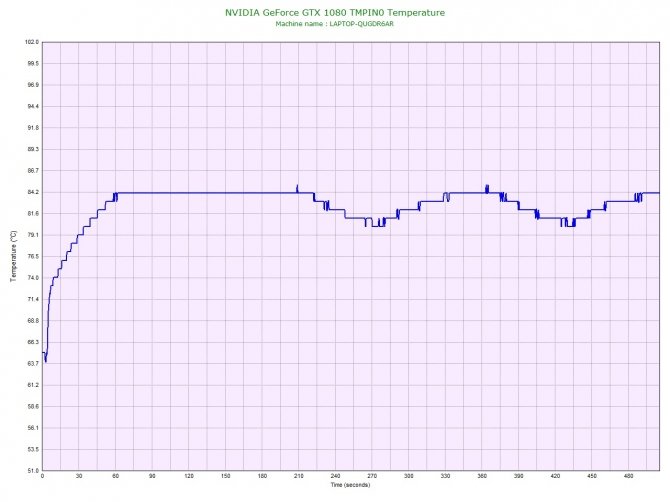This screenshot has height=502, width=670.
Task: Select the 91.8 y-axis tick value
Action: coord(33,128)
